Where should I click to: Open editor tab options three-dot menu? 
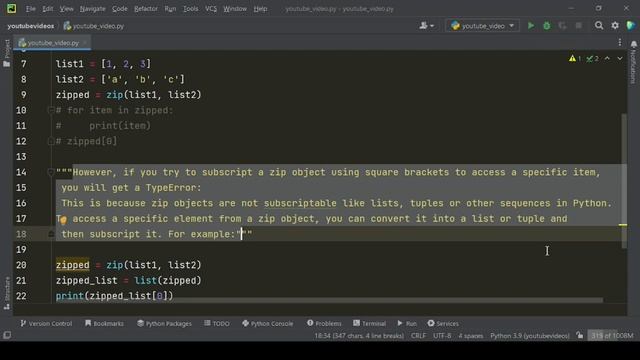tap(620, 42)
